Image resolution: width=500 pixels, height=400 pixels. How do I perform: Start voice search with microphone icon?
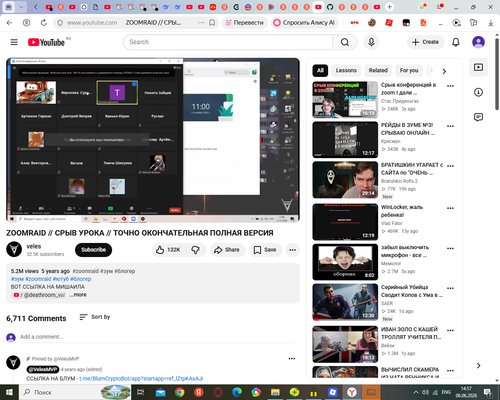pyautogui.click(x=371, y=42)
